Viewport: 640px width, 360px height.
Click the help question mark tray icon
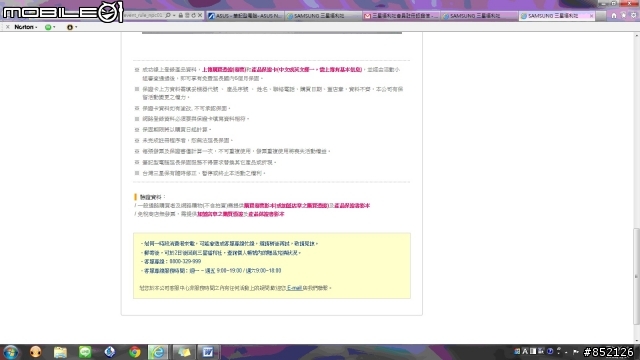550,351
